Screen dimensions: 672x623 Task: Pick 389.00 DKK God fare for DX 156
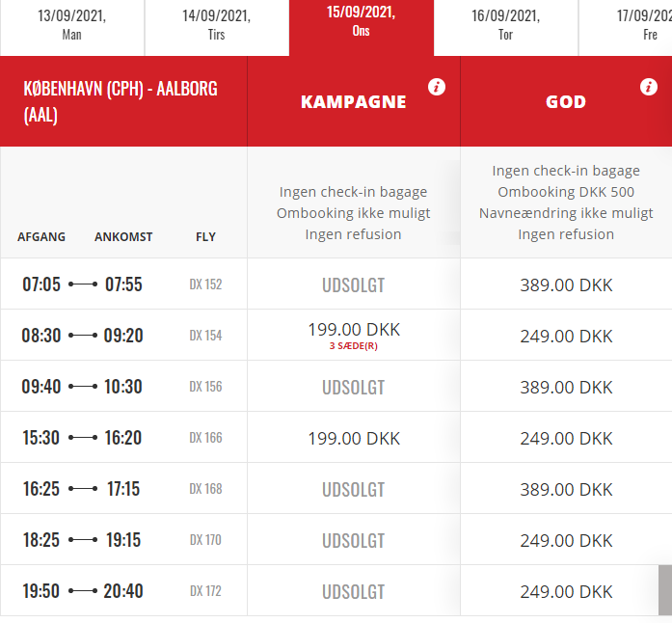(x=566, y=387)
